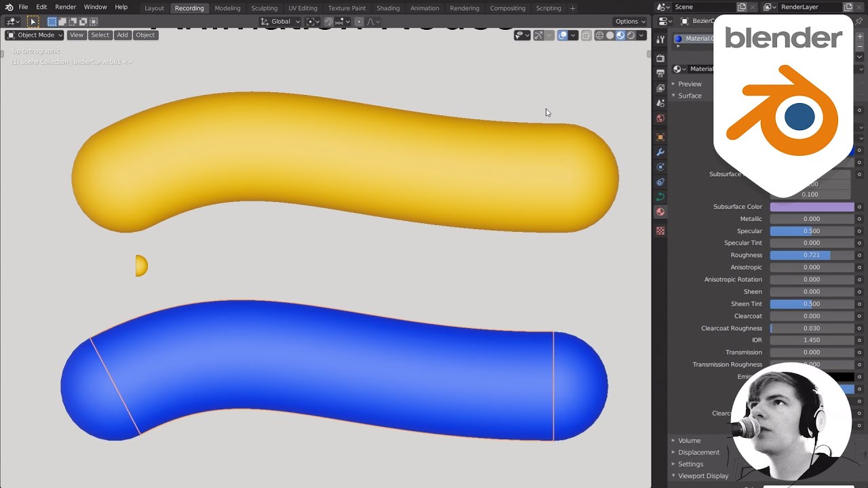This screenshot has height=488, width=868.
Task: Expand the Displacement panel
Action: point(698,453)
